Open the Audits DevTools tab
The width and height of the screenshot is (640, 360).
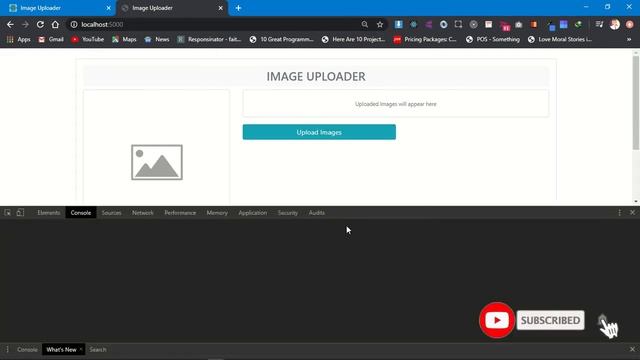click(317, 213)
